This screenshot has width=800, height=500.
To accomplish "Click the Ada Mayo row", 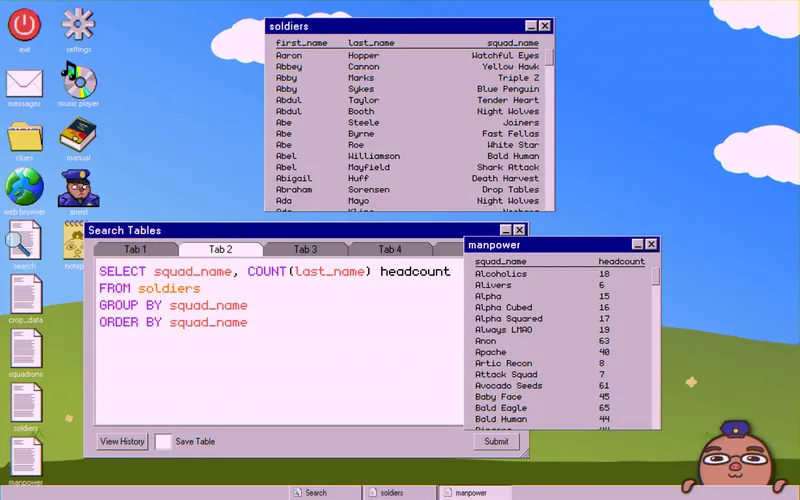I will click(407, 201).
